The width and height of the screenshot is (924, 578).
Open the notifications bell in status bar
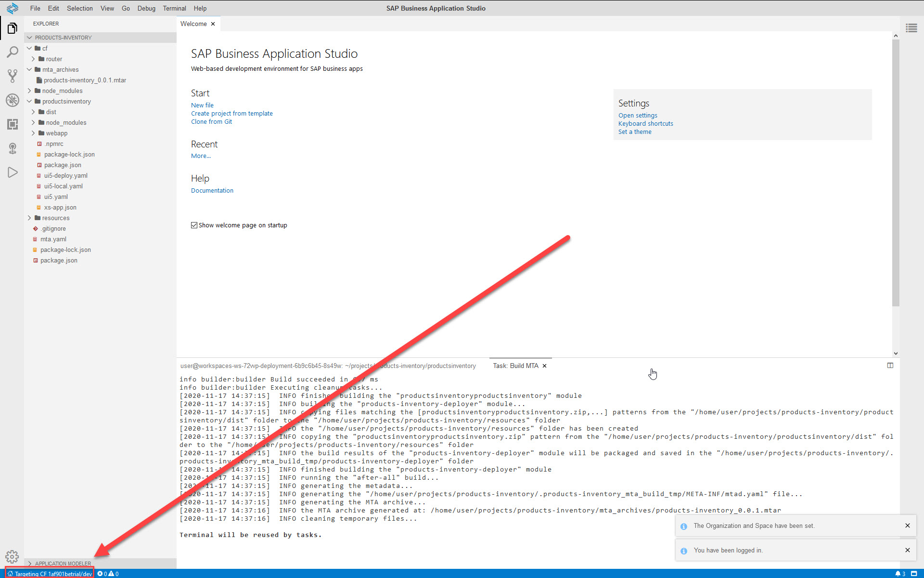900,574
